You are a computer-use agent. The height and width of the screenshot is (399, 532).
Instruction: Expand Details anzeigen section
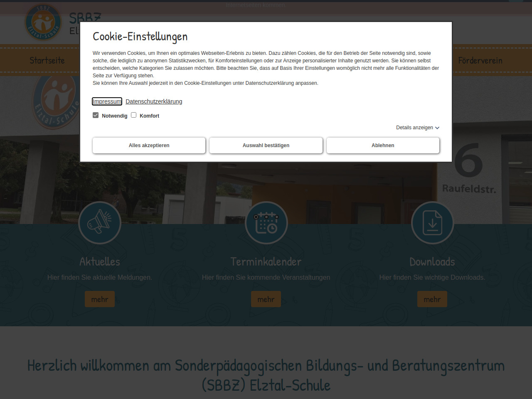414,128
